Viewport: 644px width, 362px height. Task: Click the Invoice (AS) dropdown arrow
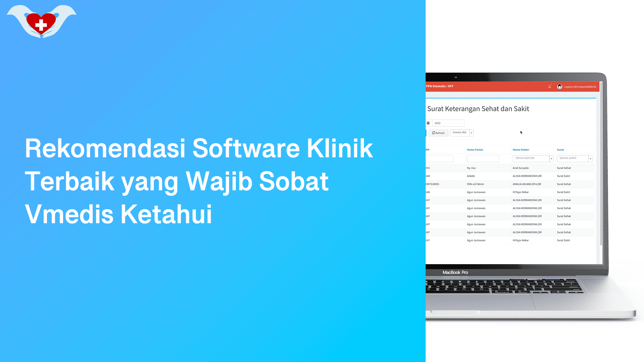pyautogui.click(x=472, y=133)
